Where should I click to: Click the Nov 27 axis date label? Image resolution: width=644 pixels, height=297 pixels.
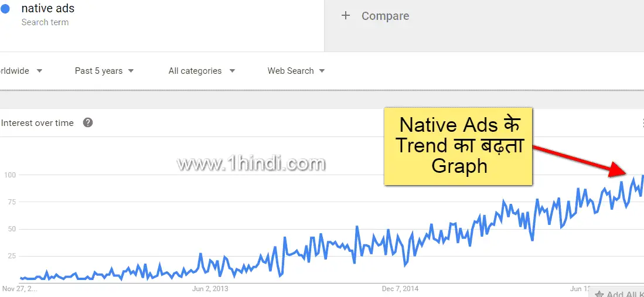pos(19,289)
